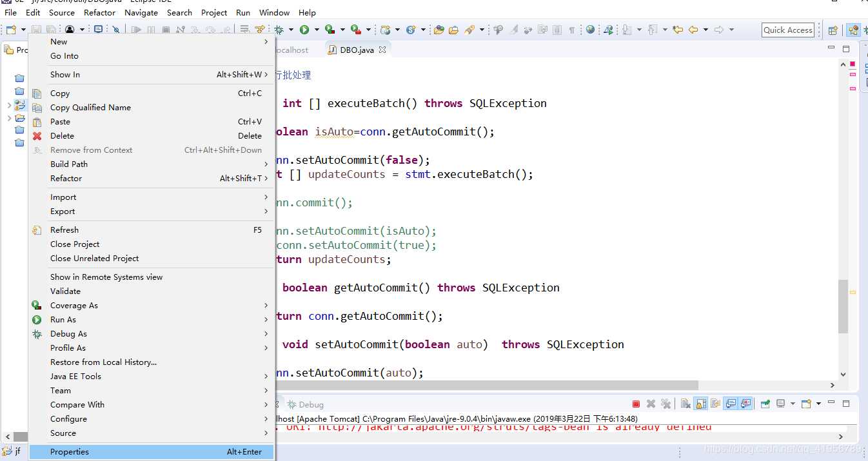This screenshot has height=461, width=868.
Task: Choose Refresh from the context menu
Action: [x=152, y=230]
